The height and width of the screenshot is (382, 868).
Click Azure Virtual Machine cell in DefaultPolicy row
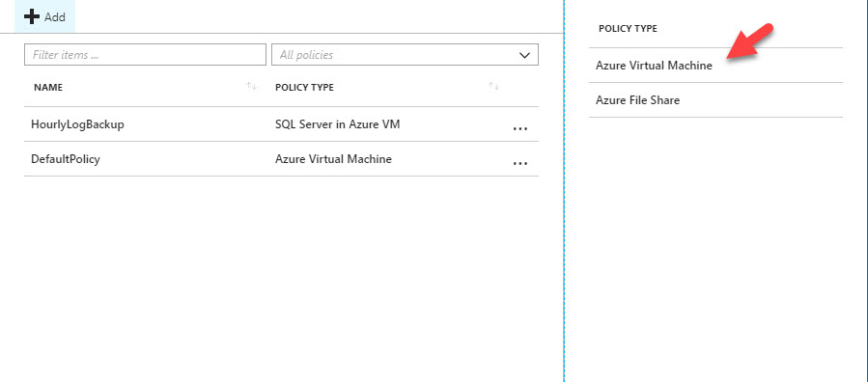coord(333,159)
